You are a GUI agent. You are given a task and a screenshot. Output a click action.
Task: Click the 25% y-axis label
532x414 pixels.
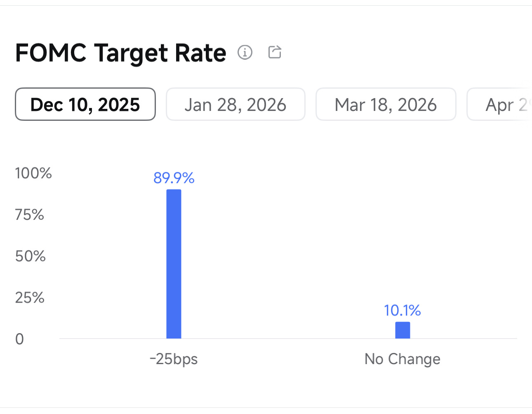30,297
